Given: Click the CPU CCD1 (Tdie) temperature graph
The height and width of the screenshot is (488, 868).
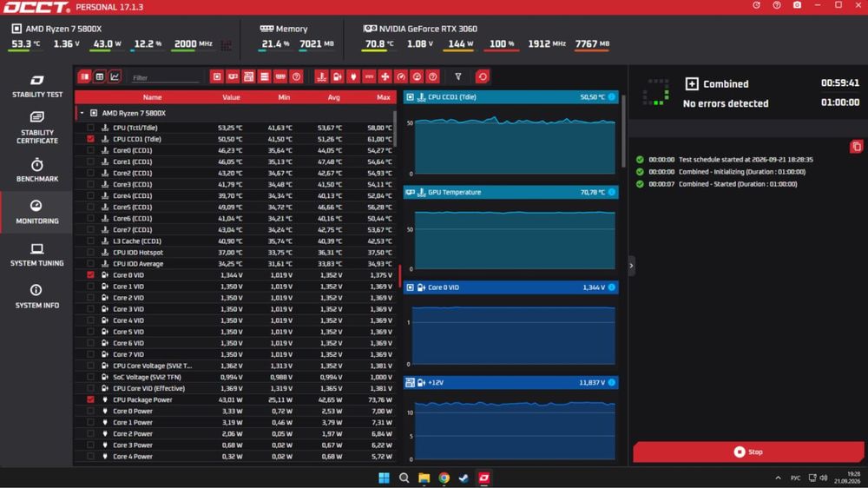Looking at the screenshot, I should (515, 146).
